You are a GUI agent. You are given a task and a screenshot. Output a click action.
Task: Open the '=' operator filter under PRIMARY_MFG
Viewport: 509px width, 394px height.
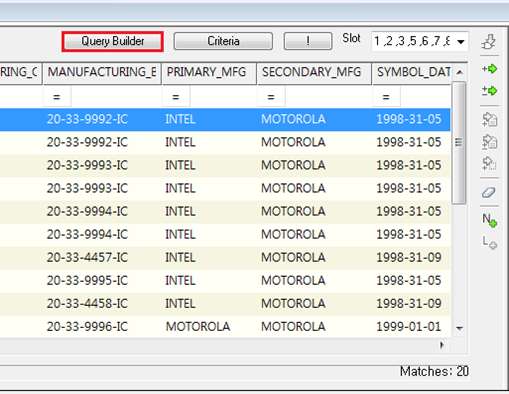tap(176, 97)
